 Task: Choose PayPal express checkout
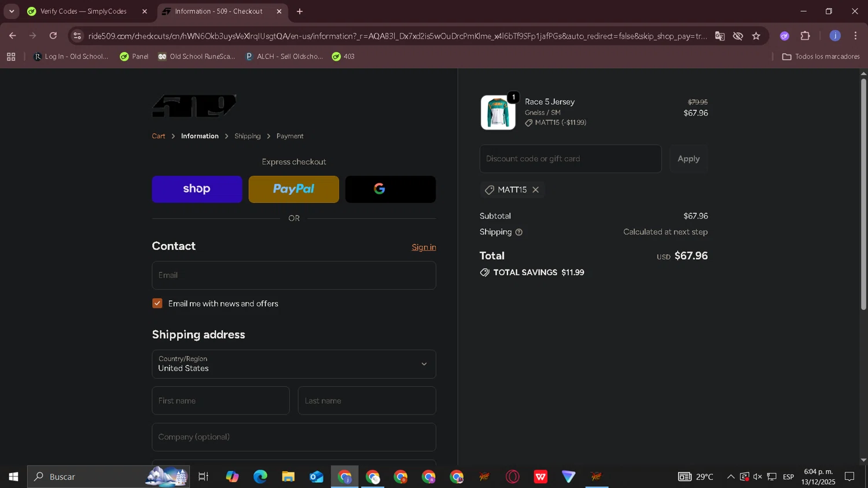[293, 189]
